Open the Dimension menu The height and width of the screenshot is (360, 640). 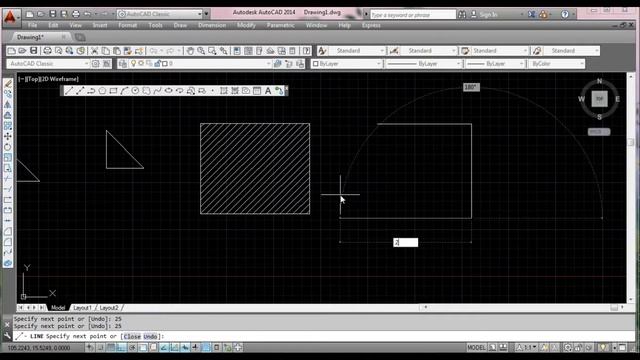[212, 25]
